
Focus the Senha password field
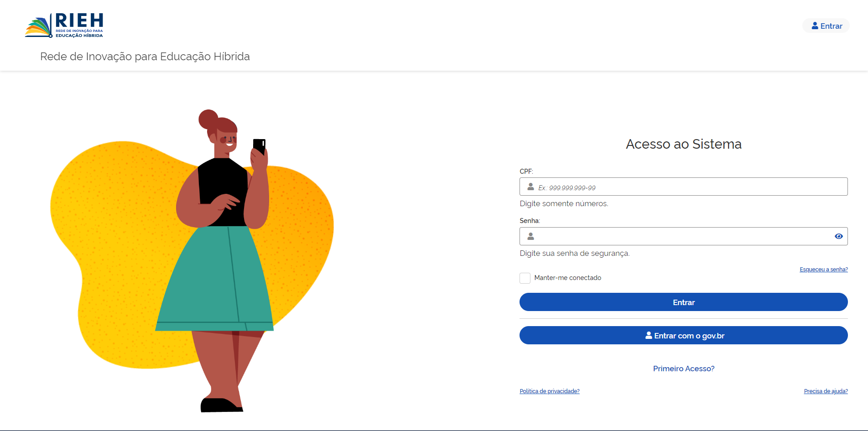[x=683, y=236]
